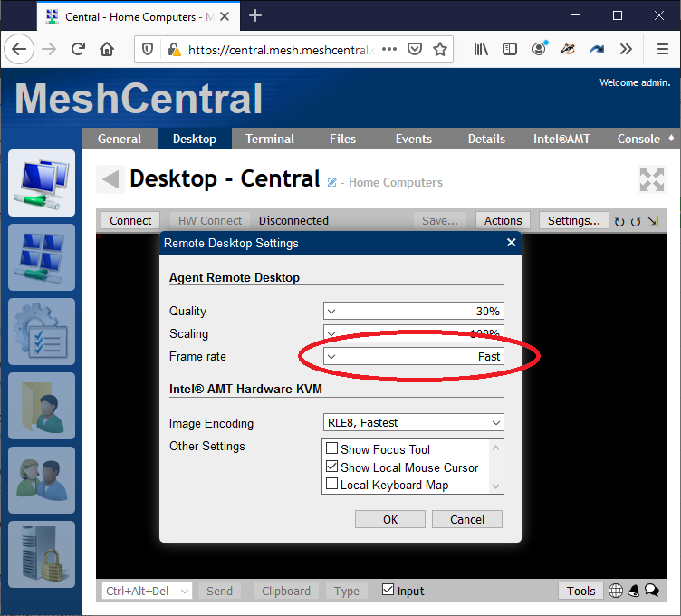
Task: Open the Ctrl+Alt+Del key combination dropdown
Action: 148,591
